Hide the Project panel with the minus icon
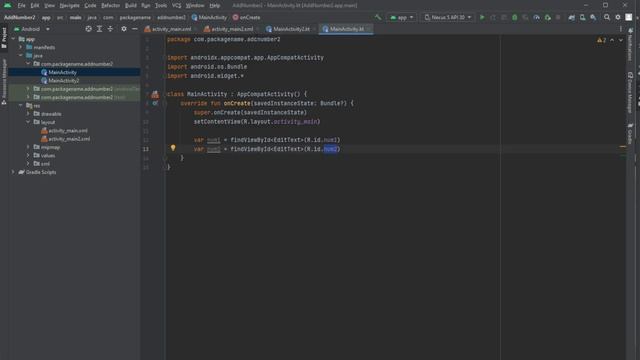640x360 pixels. (135, 29)
